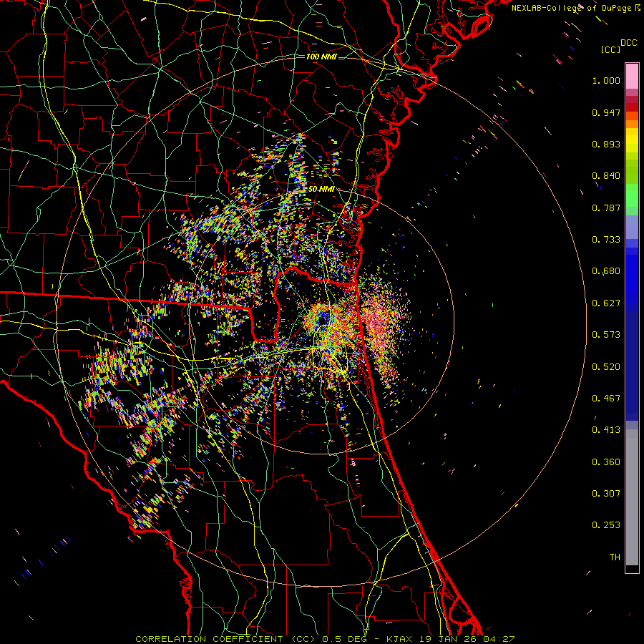Click the [CC] unit label
The image size is (644, 644).
click(x=610, y=49)
